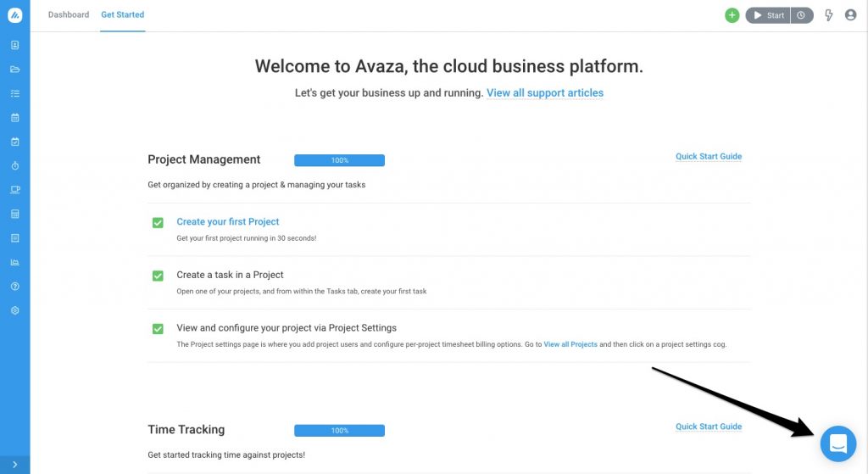This screenshot has width=868, height=474.
Task: Open the lined document icon in sidebar
Action: point(15,238)
